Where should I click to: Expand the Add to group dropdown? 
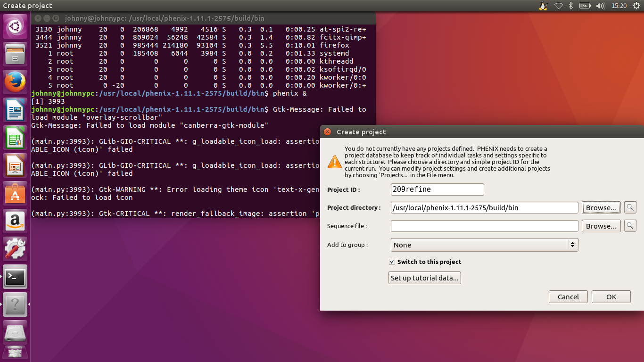[x=484, y=245]
